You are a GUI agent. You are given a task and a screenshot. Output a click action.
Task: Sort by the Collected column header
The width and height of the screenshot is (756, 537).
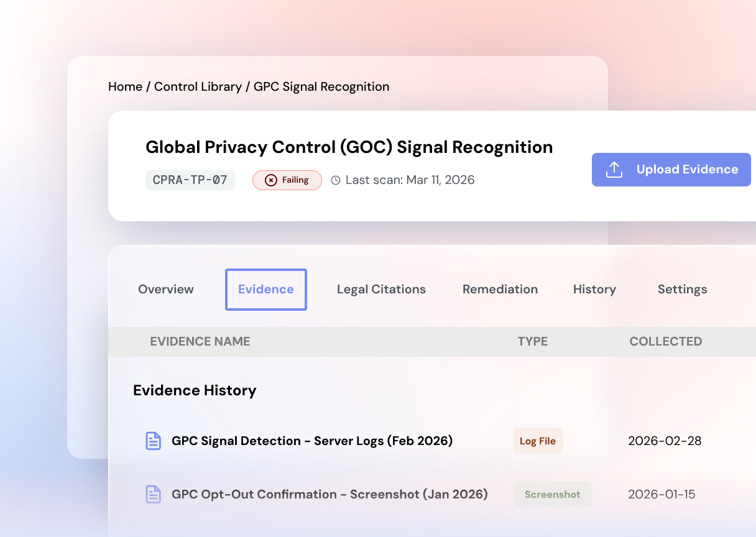665,341
